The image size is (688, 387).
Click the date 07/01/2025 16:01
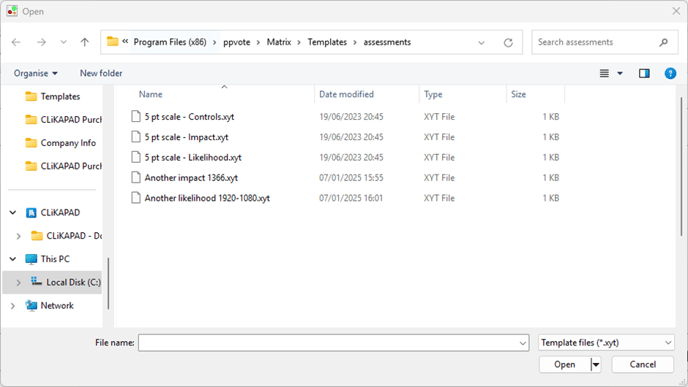(351, 198)
